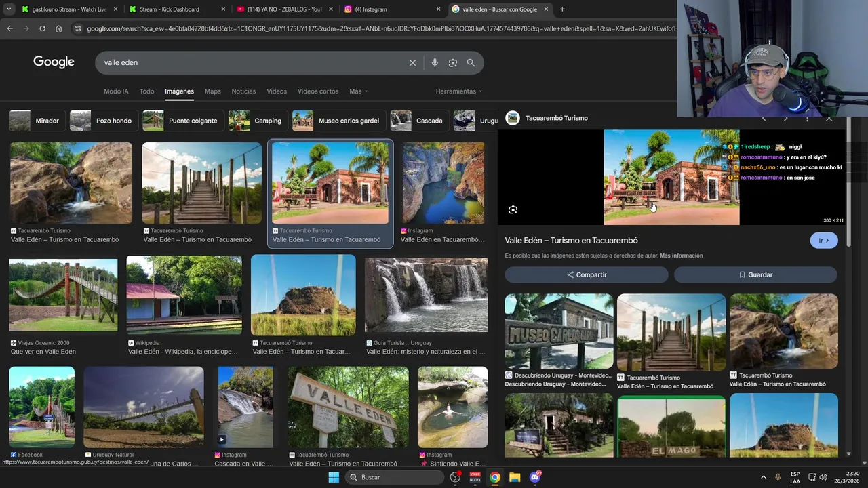Go back to previous page
This screenshot has width=868, height=488.
click(9, 28)
